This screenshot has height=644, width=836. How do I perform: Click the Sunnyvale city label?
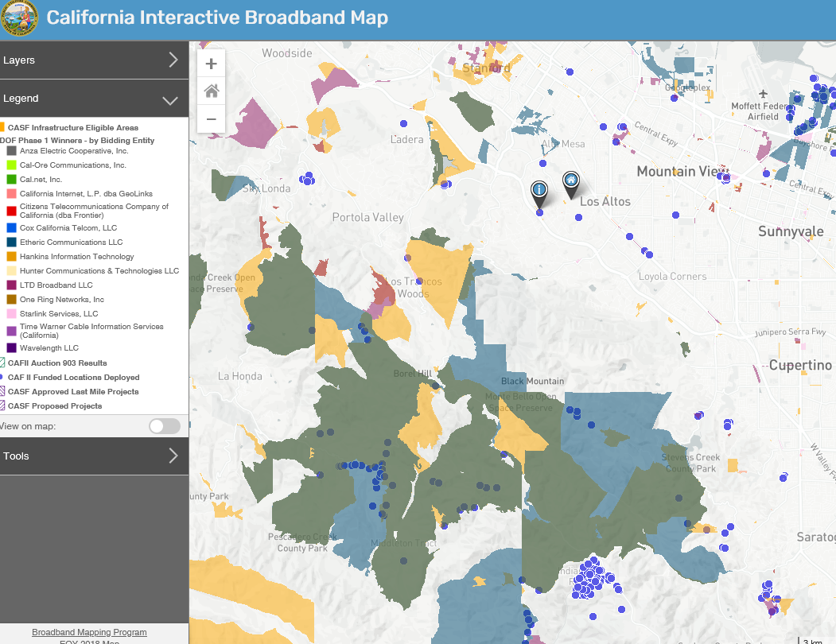click(x=791, y=231)
